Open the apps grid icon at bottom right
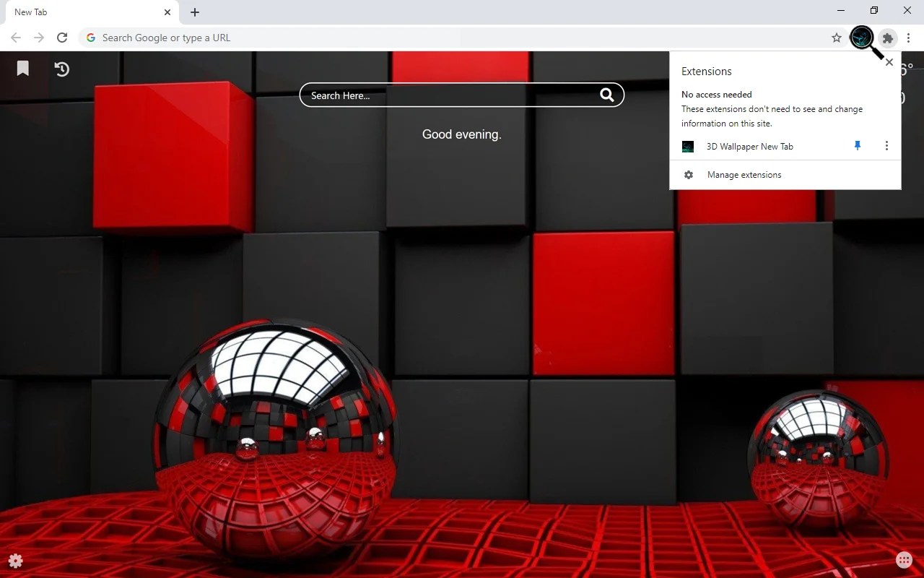 tap(904, 560)
